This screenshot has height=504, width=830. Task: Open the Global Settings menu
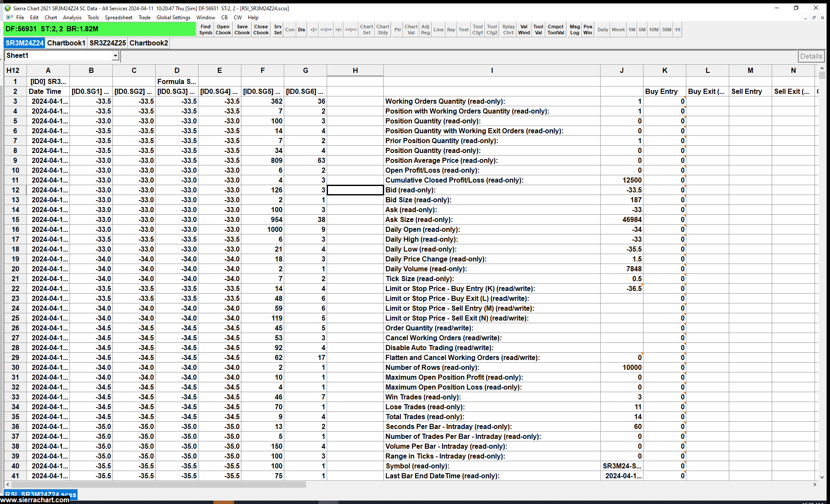click(x=173, y=18)
